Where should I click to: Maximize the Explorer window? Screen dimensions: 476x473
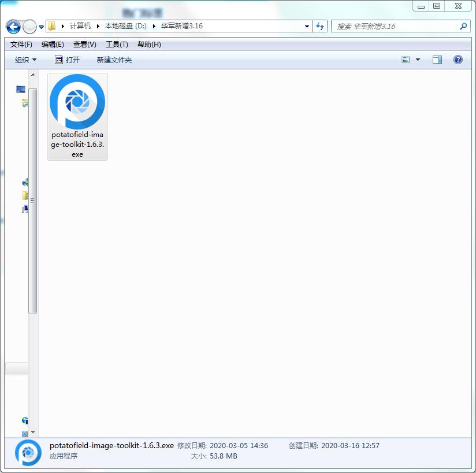(437, 6)
